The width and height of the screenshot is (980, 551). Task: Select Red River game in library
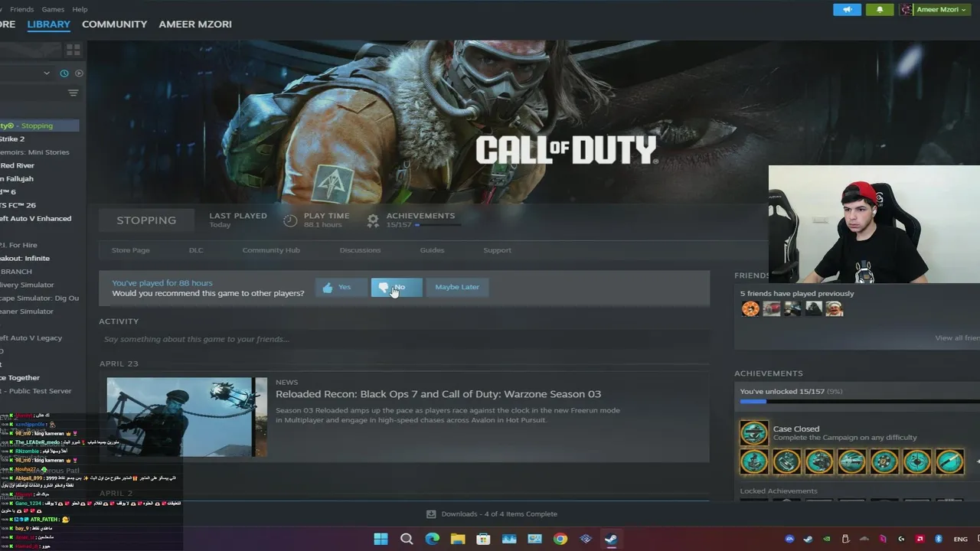point(17,165)
